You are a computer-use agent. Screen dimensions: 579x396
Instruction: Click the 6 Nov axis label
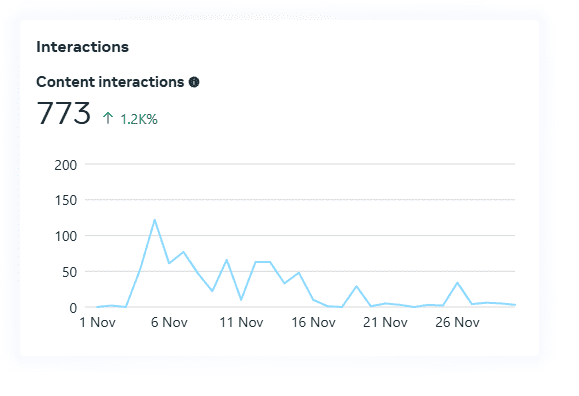(x=169, y=322)
